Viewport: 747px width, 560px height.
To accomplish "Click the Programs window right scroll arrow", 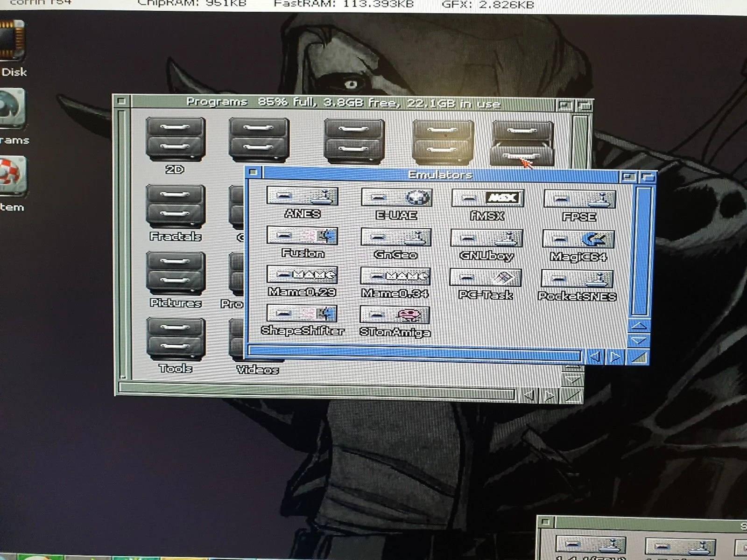I will tap(550, 397).
